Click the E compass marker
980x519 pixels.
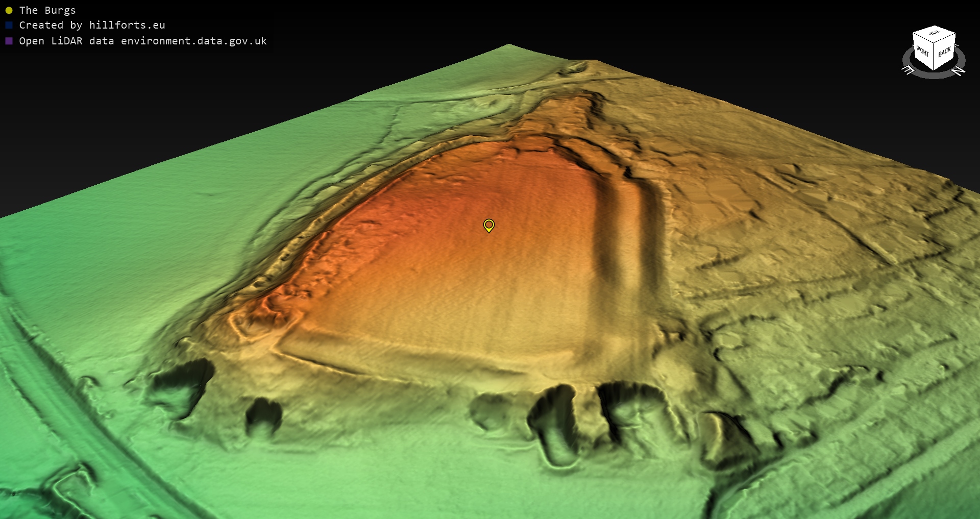[x=909, y=70]
